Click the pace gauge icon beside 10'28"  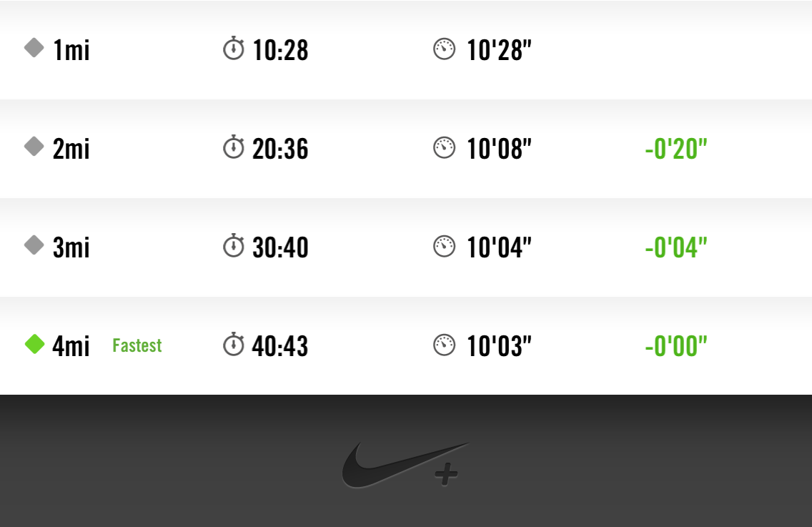[x=444, y=50]
